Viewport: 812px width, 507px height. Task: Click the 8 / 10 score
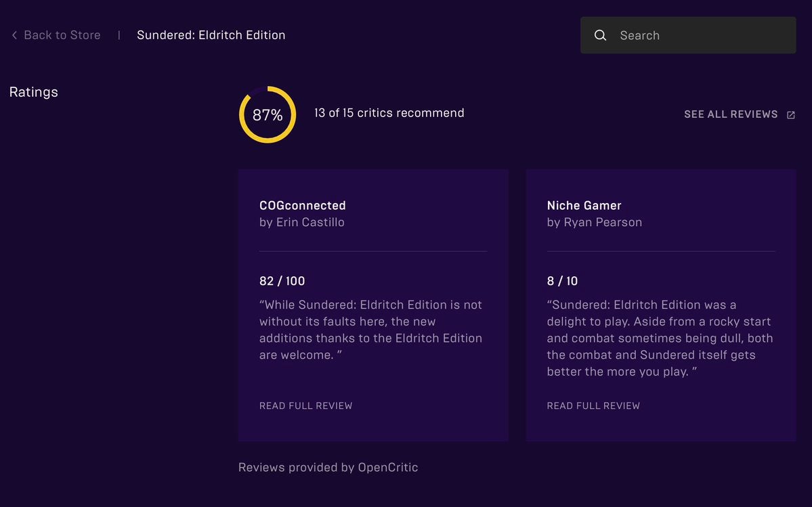[x=562, y=281]
